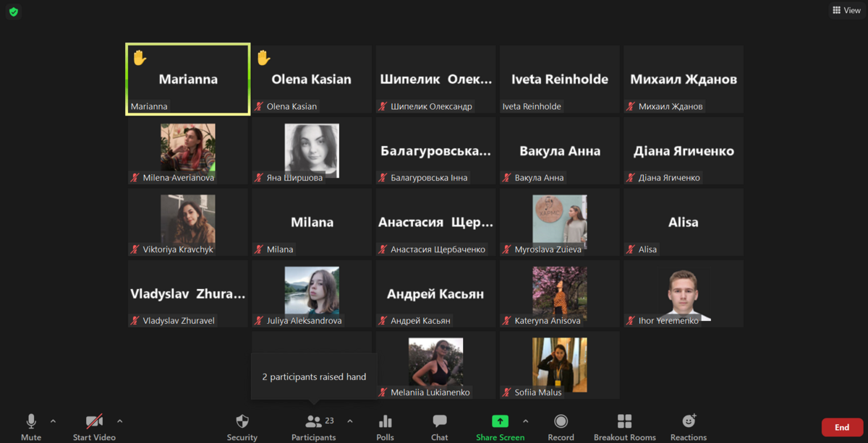
Task: Select Sofiia Malus's profile photo
Action: [560, 364]
